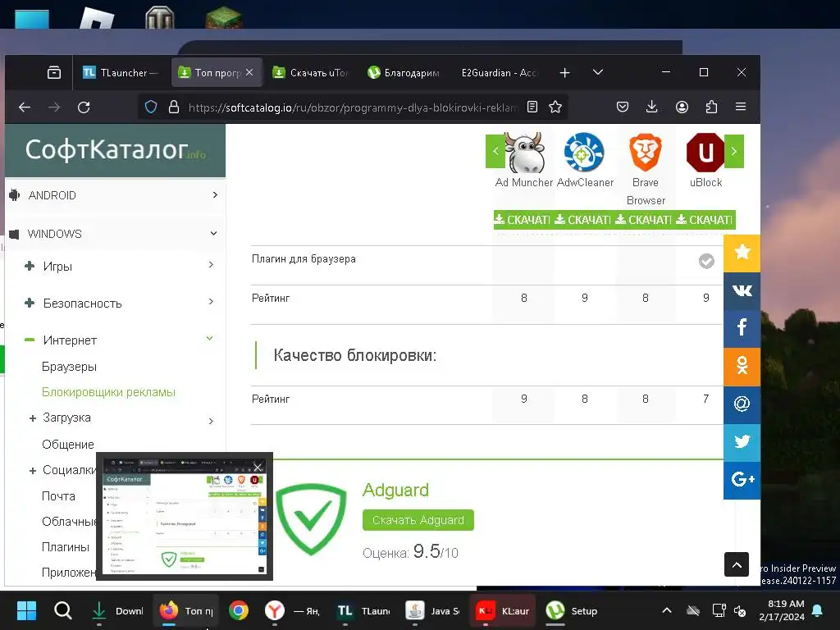Add page to favorites via yellow star
Screen dimensions: 840x630
point(742,253)
